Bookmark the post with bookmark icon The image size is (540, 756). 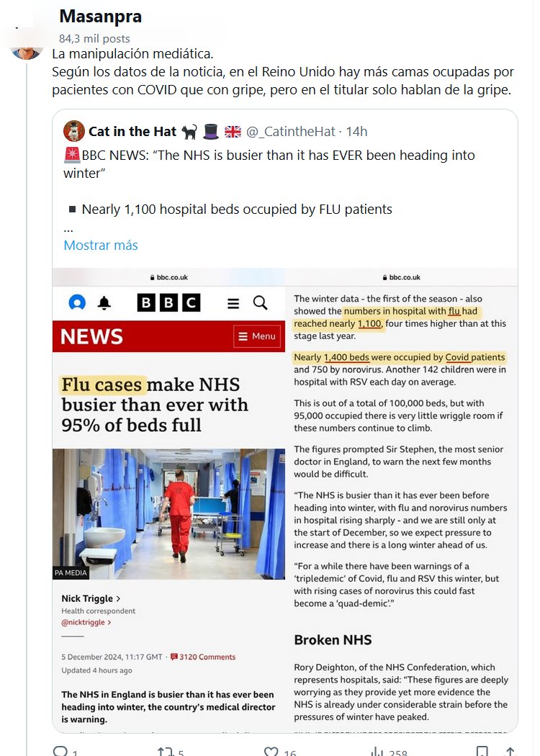click(482, 751)
